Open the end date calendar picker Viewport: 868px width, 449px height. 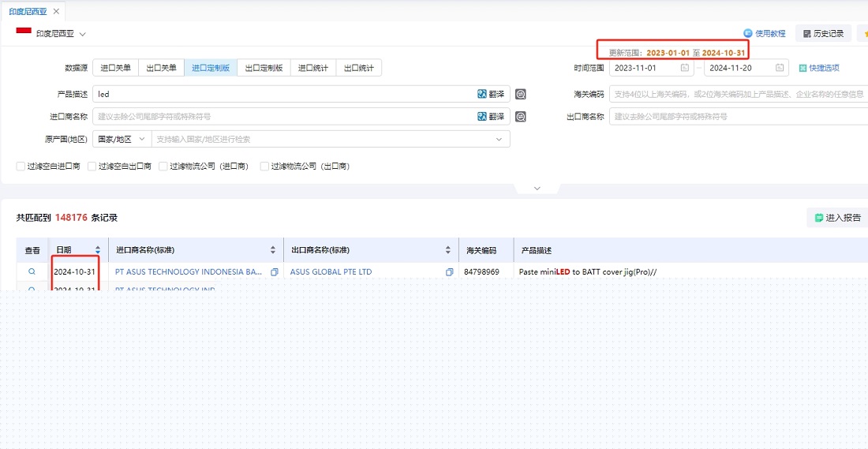779,68
